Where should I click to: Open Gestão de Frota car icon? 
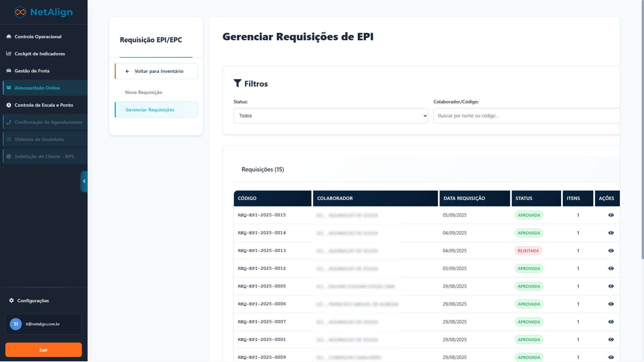click(9, 71)
